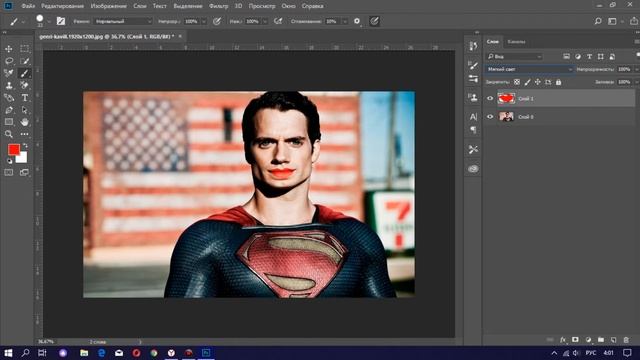Open the Character 'A' collapsed panel

click(473, 117)
